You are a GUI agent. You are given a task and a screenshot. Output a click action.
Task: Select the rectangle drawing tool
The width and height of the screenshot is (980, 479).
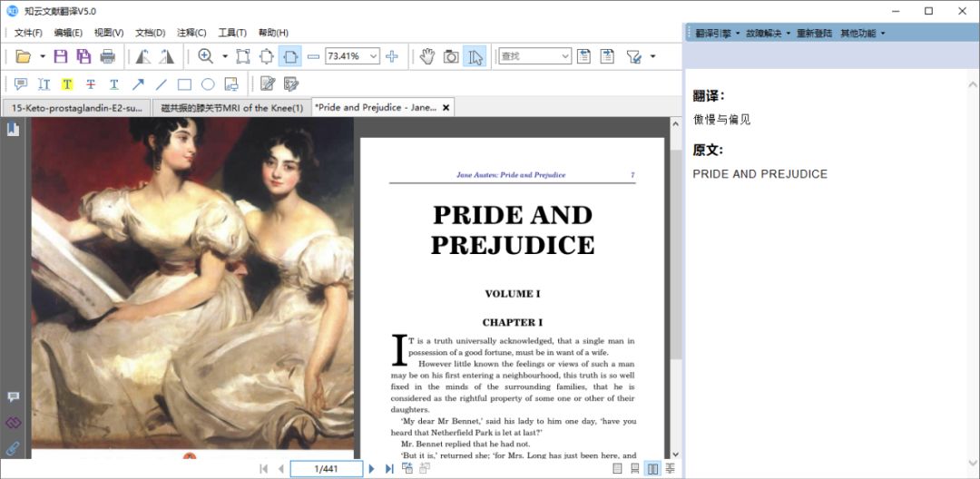184,84
